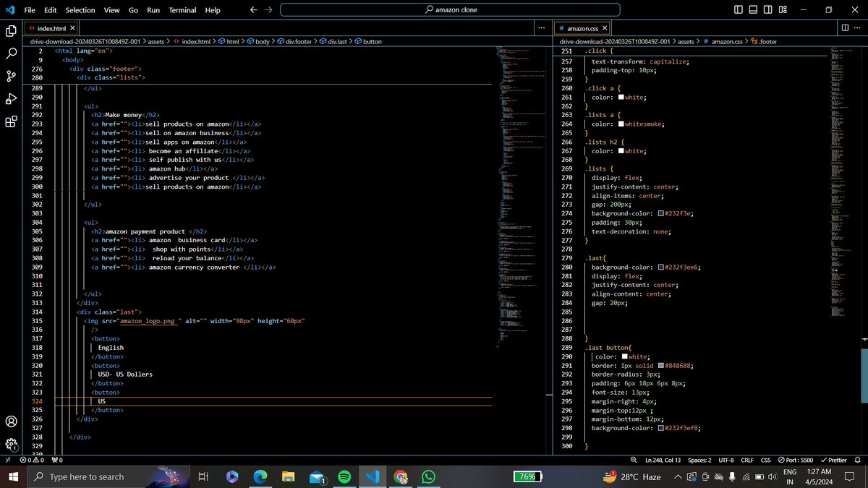Split the amazon.css editor right
The height and width of the screenshot is (488, 868).
point(845,27)
